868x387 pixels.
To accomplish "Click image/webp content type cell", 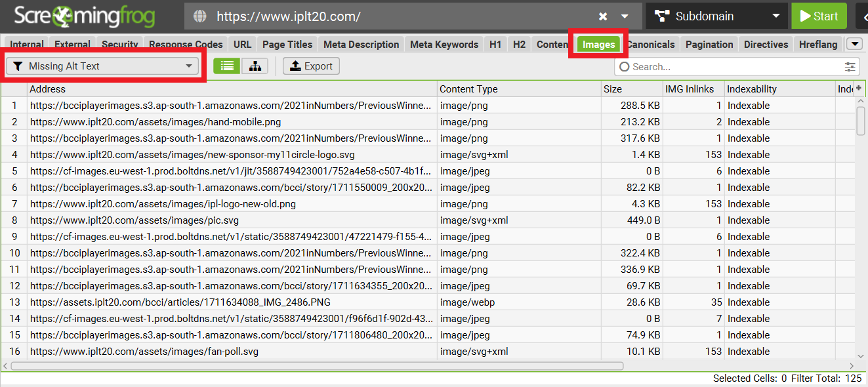I will point(519,302).
